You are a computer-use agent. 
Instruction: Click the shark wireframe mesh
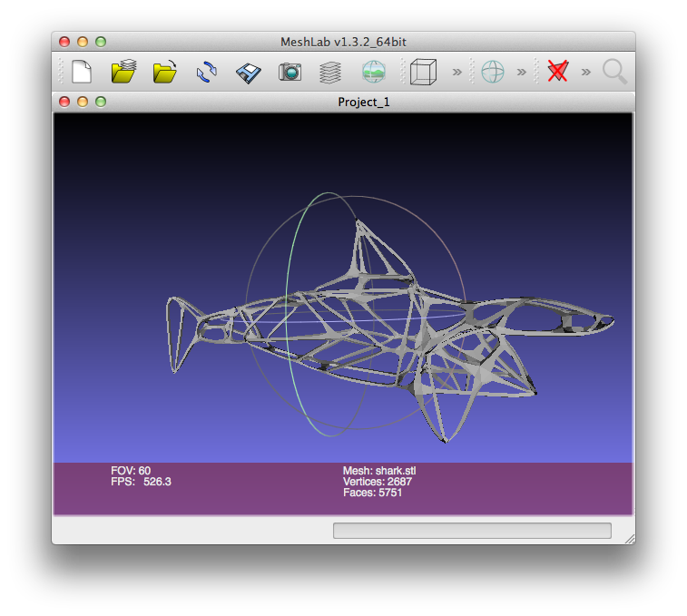click(390, 331)
